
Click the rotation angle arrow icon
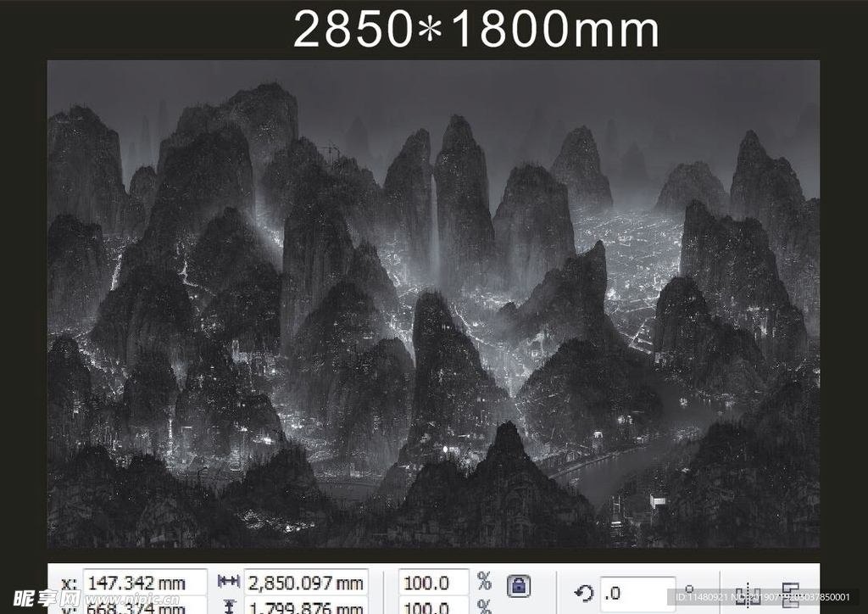point(583,593)
